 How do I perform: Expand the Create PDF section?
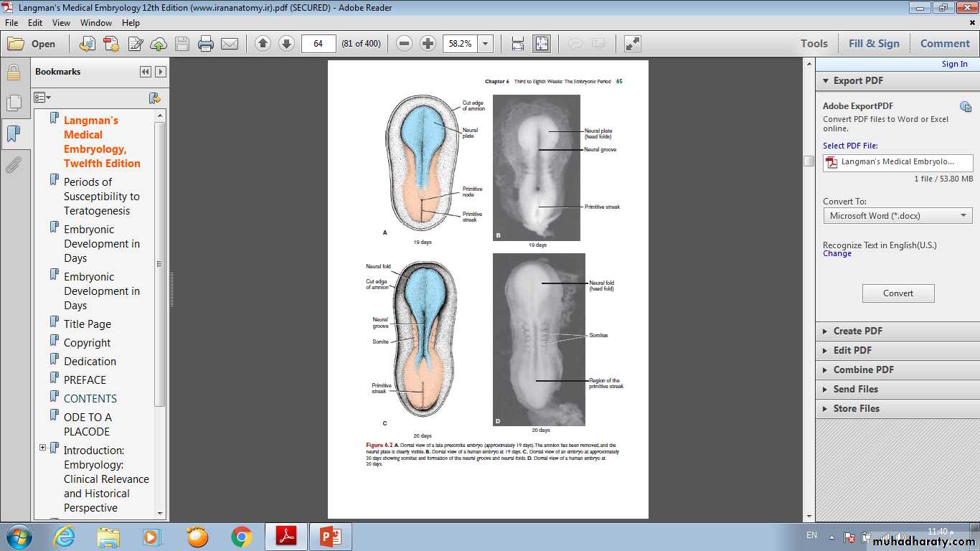point(857,331)
